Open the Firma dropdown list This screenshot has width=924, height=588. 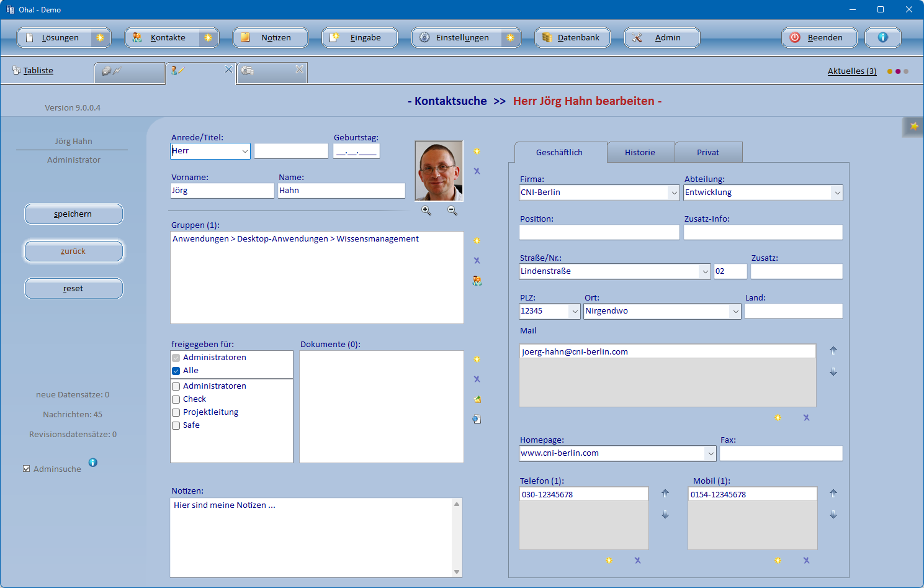674,192
